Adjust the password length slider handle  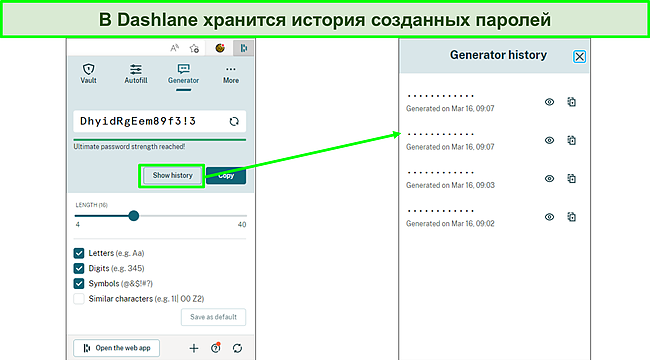click(x=133, y=216)
